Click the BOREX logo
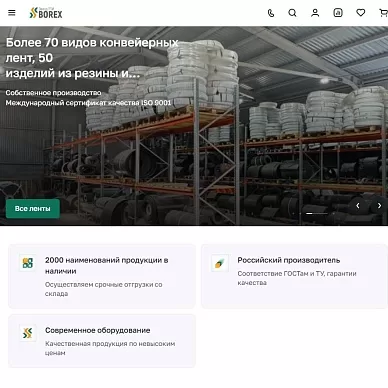This screenshot has width=388, height=388. (x=46, y=13)
